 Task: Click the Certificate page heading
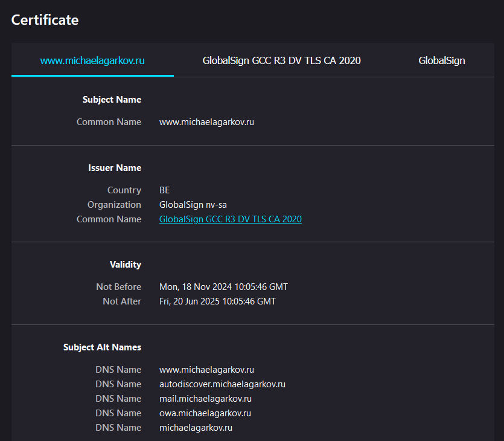coord(45,19)
